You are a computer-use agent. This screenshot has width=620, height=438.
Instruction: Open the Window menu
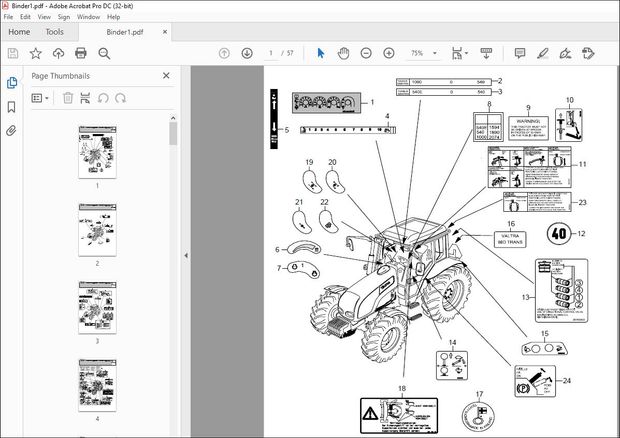click(88, 17)
